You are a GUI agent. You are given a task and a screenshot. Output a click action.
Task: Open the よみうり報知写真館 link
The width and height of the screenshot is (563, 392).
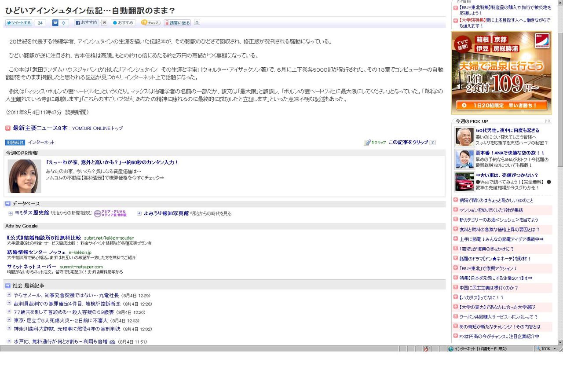(x=166, y=213)
